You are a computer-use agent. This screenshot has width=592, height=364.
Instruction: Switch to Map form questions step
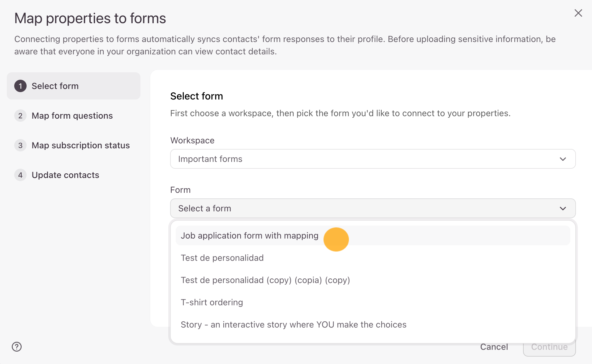coord(72,116)
